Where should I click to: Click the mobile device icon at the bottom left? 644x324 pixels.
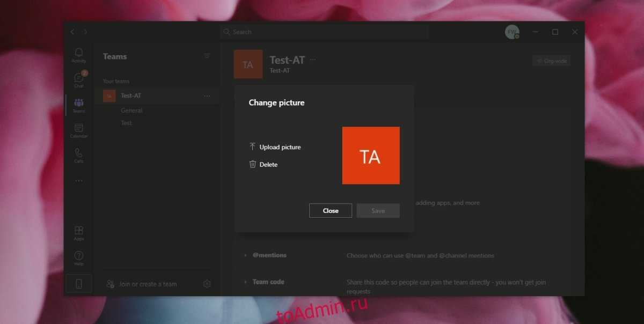tap(79, 284)
